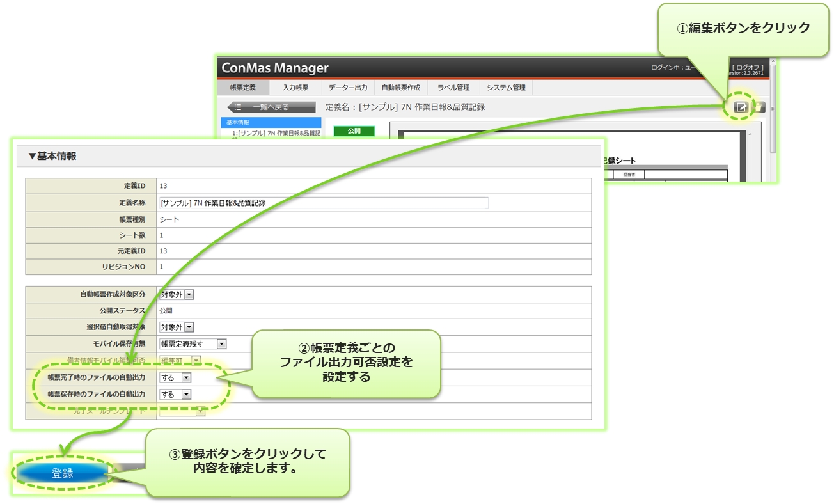834x504 pixels.
Task: Click the 定義名称 text input field
Action: [324, 203]
